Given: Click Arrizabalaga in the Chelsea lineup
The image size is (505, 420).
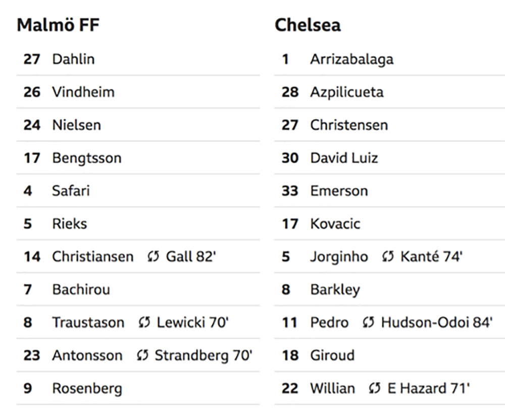Looking at the screenshot, I should (351, 60).
